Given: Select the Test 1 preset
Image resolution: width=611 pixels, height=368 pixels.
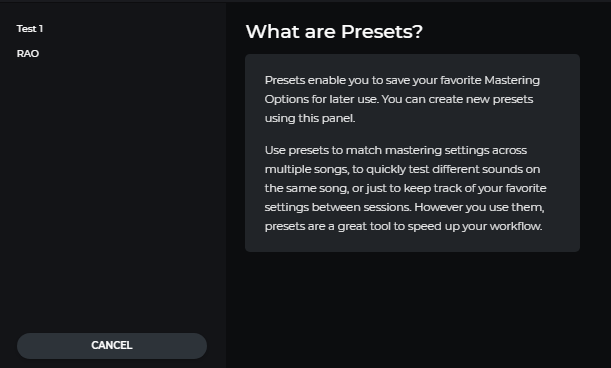Looking at the screenshot, I should click(30, 29).
